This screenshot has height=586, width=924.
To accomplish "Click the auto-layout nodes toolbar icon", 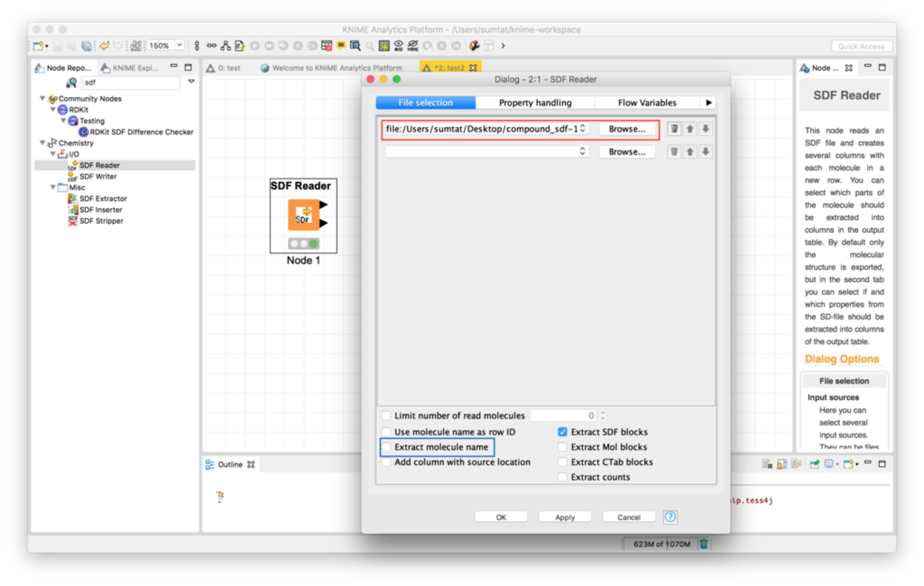I will (x=136, y=45).
